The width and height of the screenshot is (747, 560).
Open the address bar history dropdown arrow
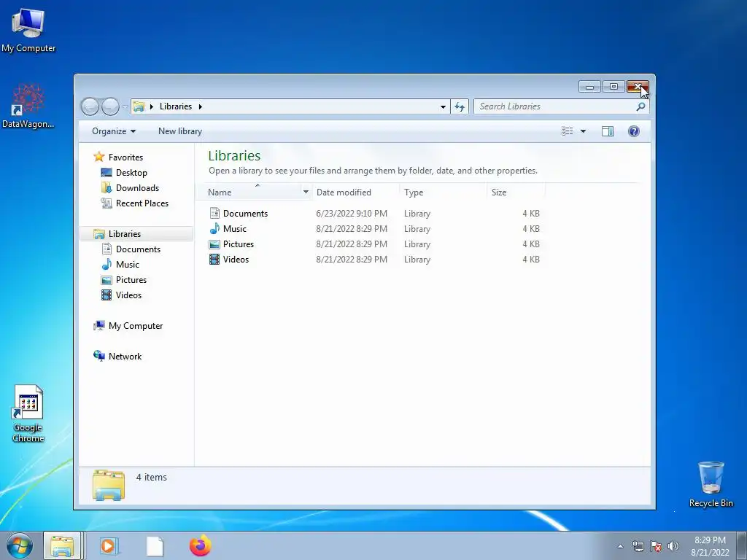[443, 106]
